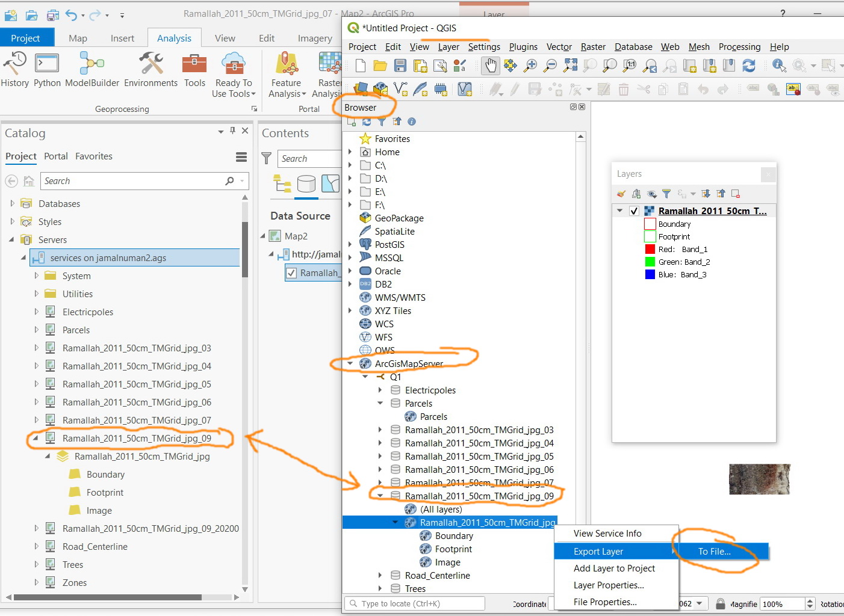Click Zoom Full extent icon in QGIS
The height and width of the screenshot is (616, 844).
point(570,66)
